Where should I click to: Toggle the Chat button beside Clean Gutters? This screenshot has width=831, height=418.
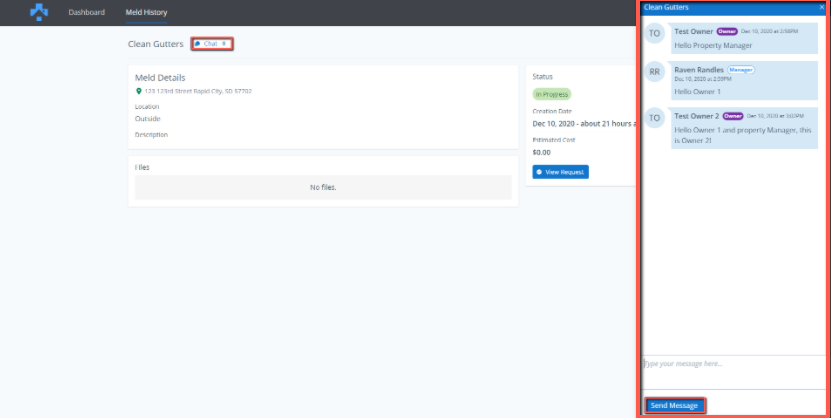click(x=211, y=44)
